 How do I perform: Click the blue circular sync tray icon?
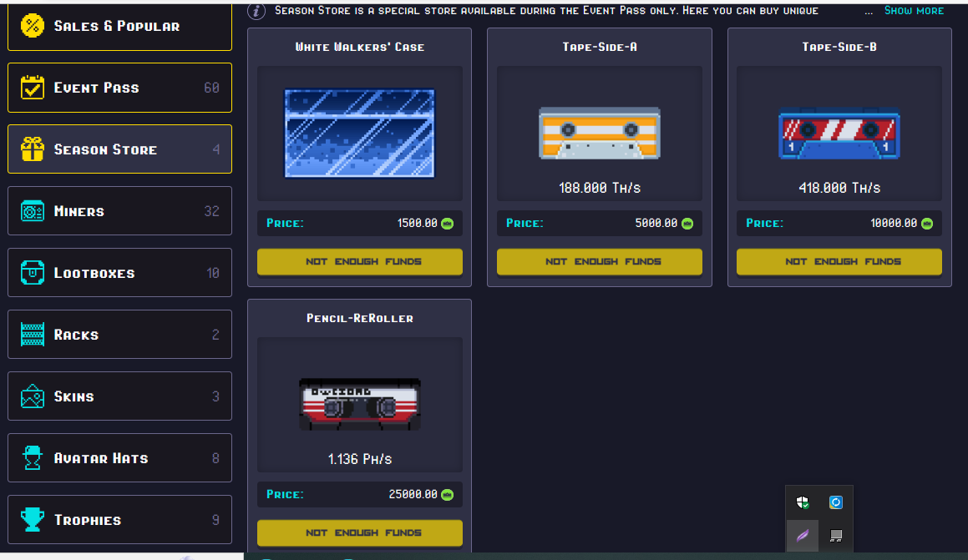(x=836, y=502)
